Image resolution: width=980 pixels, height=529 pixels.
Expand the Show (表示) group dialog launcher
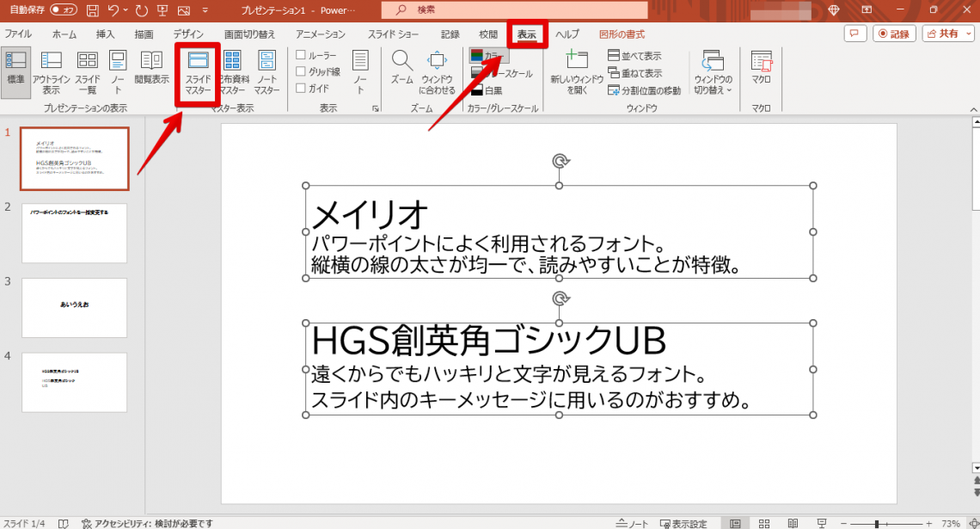pos(375,109)
